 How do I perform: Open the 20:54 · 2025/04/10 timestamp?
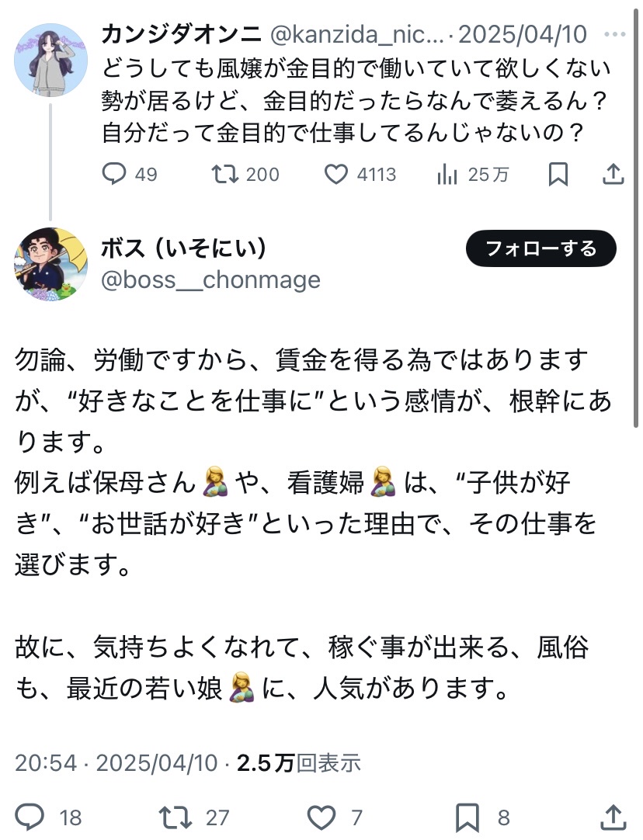(116, 763)
